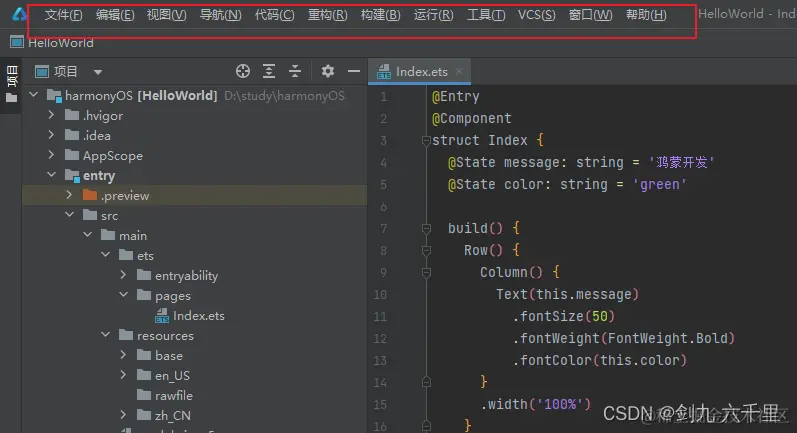The height and width of the screenshot is (433, 797).
Task: Click .width('100%') in the editor
Action: click(x=536, y=404)
